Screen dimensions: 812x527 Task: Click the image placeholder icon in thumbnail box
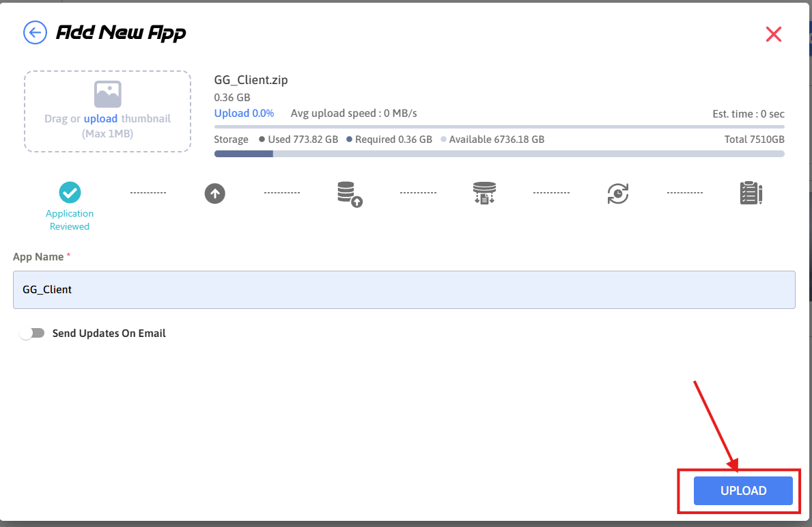click(107, 94)
